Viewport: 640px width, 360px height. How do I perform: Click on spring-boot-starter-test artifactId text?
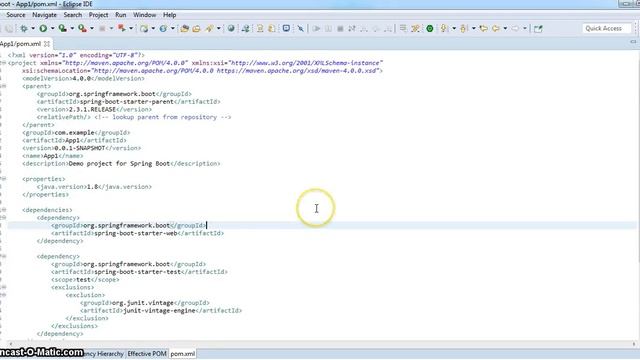[x=137, y=272]
